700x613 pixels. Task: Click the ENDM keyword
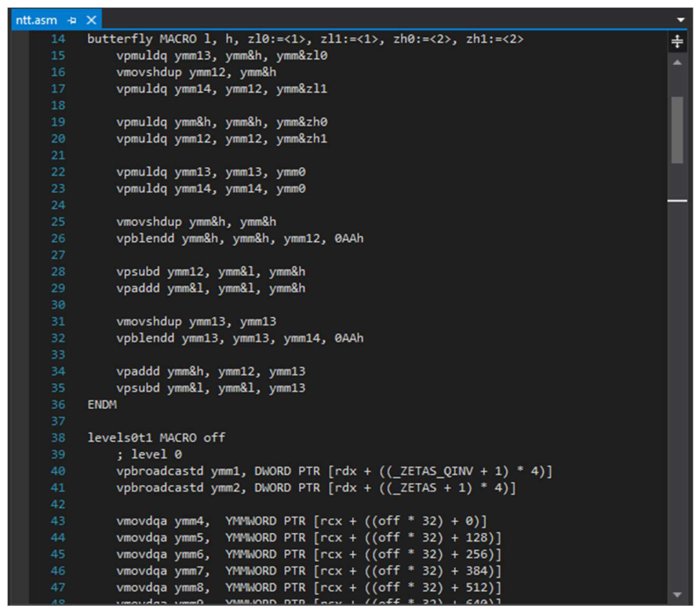coord(102,405)
